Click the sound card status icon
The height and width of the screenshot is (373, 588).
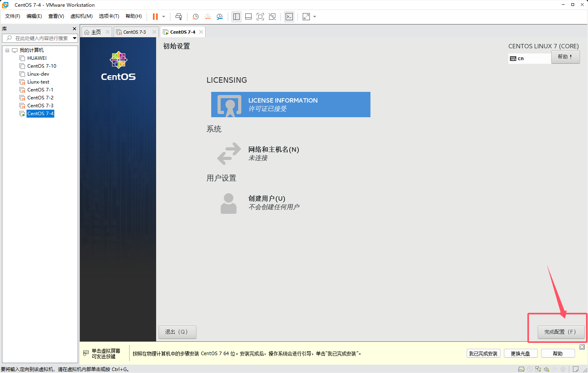pos(546,369)
